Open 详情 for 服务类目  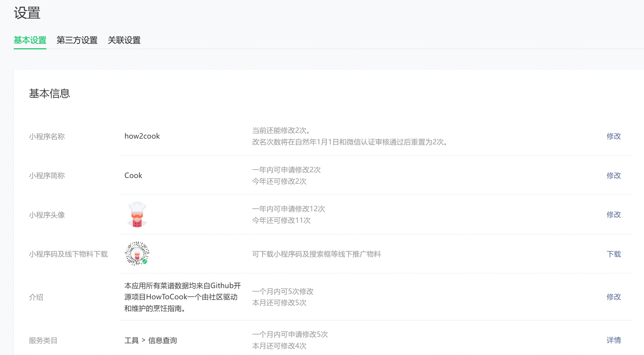pyautogui.click(x=613, y=340)
